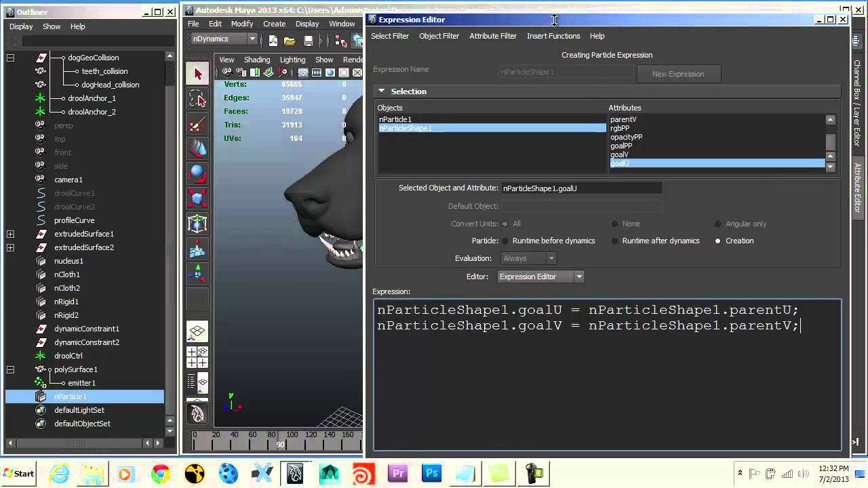Select the All convert units radio
This screenshot has width=868, height=488.
tap(505, 224)
